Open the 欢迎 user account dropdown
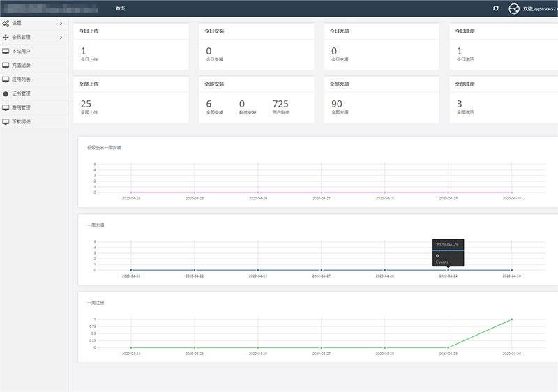This screenshot has height=392, width=558. 541,9
